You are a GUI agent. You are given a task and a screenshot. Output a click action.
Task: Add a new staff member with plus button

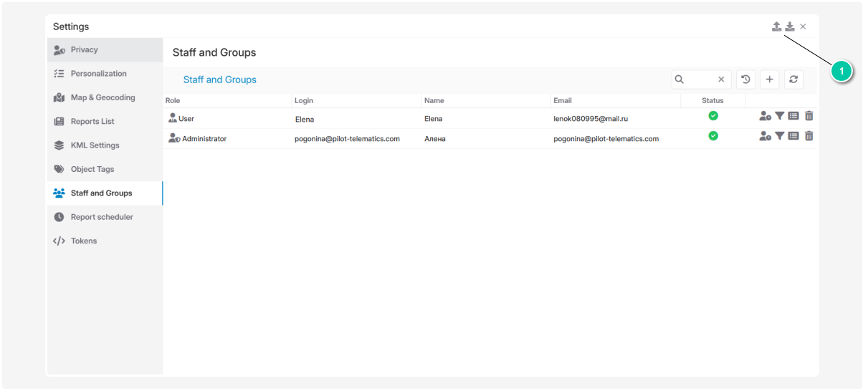pyautogui.click(x=769, y=79)
